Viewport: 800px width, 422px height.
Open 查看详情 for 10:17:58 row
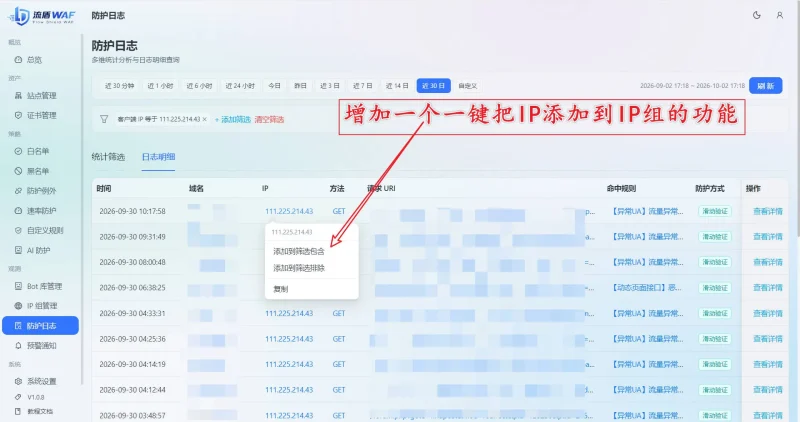point(768,211)
